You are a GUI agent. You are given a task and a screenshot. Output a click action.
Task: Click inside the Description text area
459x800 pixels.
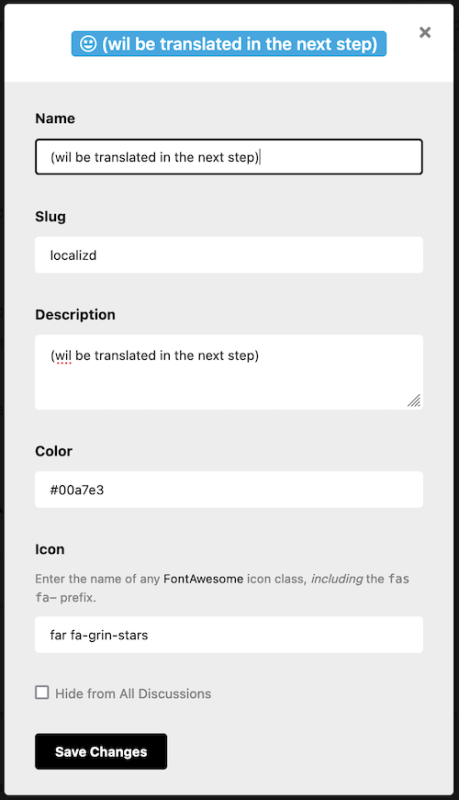228,372
